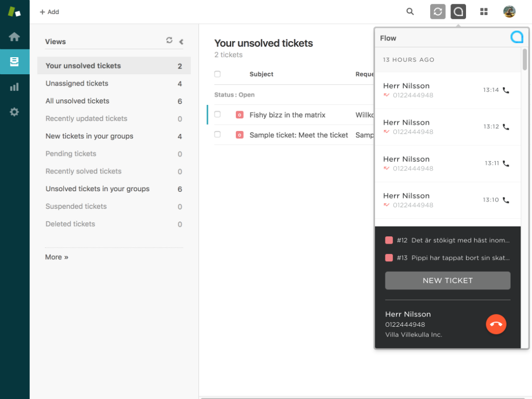
Task: Open the products grid icon
Action: click(484, 11)
